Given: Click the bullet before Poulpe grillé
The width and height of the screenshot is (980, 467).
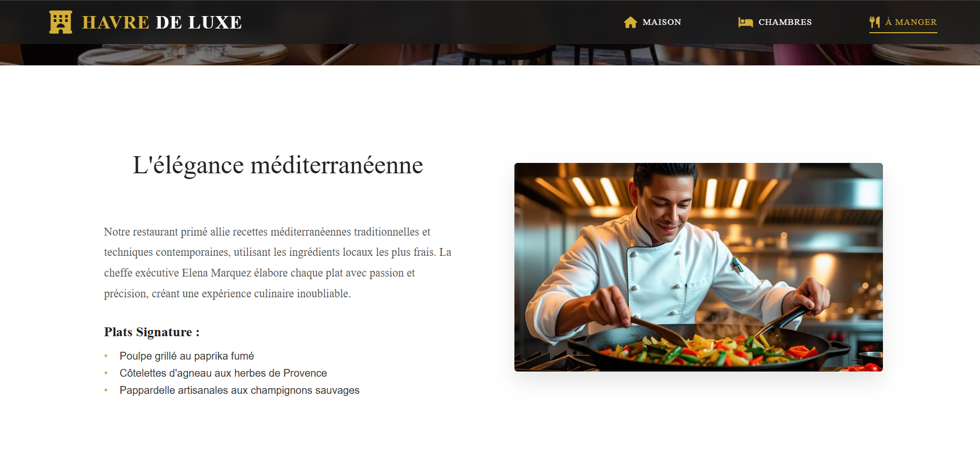Looking at the screenshot, I should [x=106, y=356].
